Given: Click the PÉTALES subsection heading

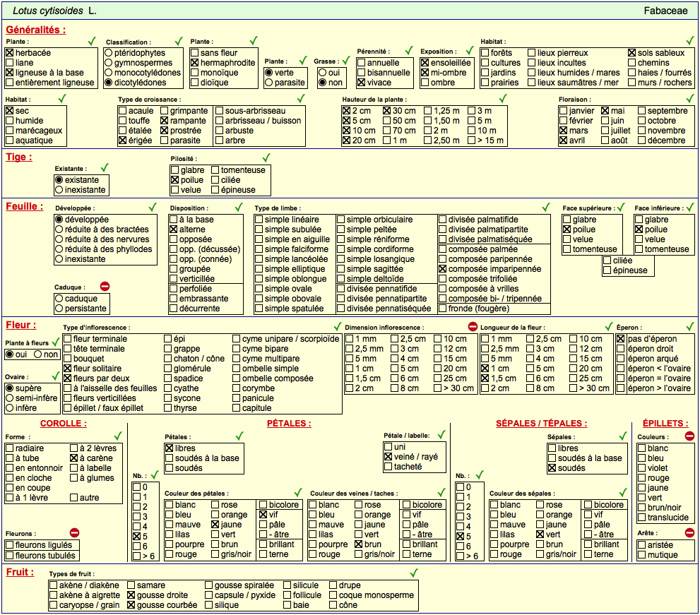Looking at the screenshot, I should [290, 424].
